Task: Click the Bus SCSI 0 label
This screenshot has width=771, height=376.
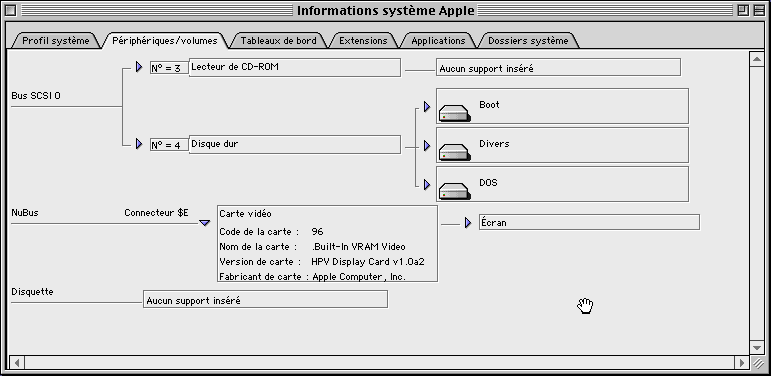Action: click(36, 96)
